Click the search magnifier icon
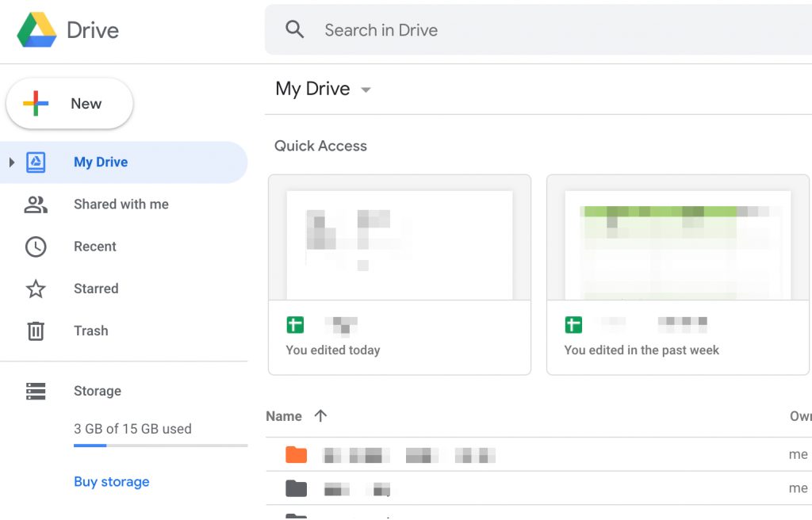 pyautogui.click(x=295, y=30)
